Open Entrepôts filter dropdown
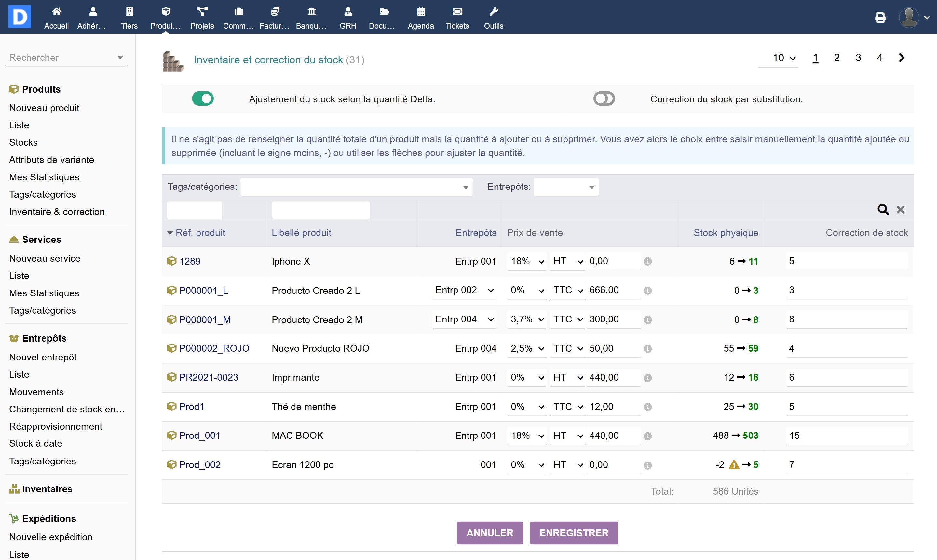This screenshot has width=937, height=560. point(565,187)
